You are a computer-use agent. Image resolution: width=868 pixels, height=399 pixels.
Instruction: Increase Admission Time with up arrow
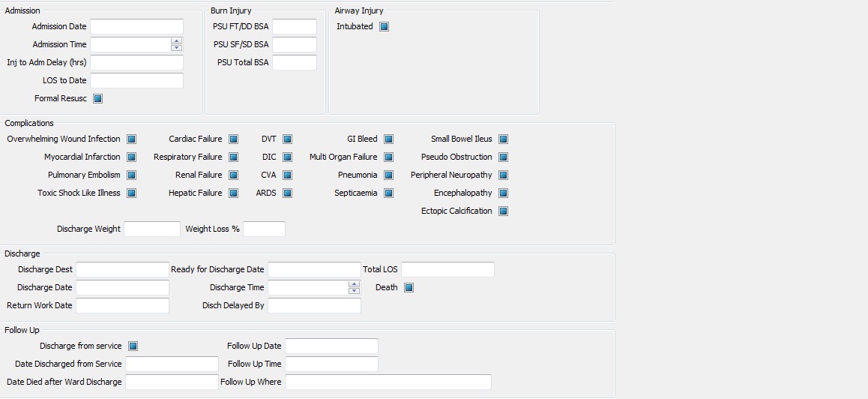pos(176,41)
